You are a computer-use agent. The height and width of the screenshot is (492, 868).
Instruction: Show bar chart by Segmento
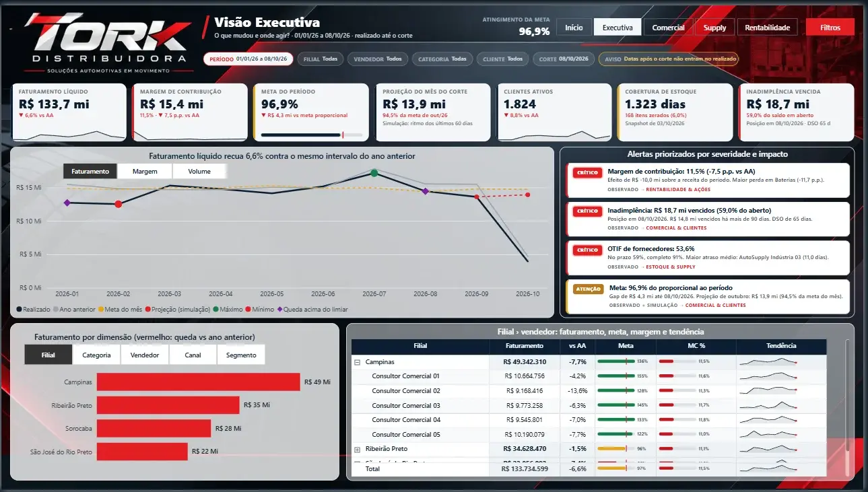coord(241,355)
